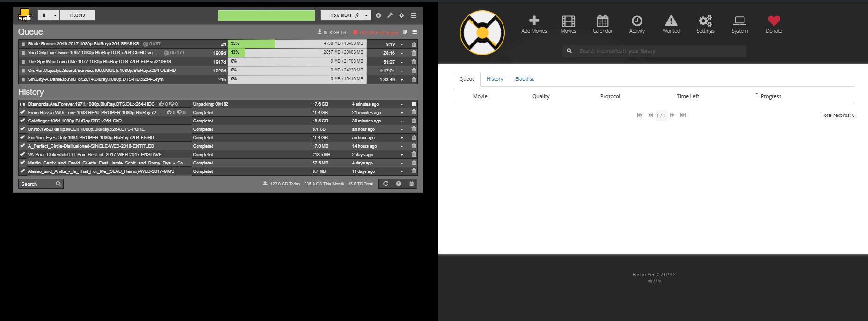Open Add Movies in Radarr
The width and height of the screenshot is (868, 321).
click(x=534, y=24)
